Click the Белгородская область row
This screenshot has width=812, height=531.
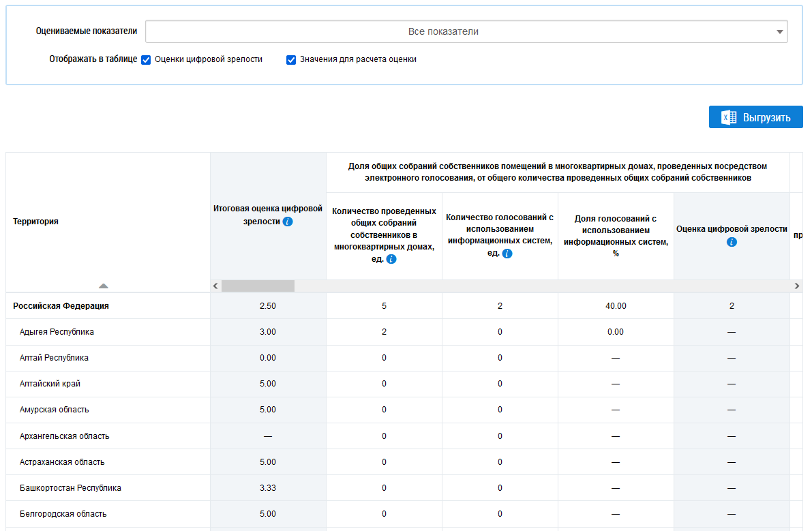tap(63, 514)
